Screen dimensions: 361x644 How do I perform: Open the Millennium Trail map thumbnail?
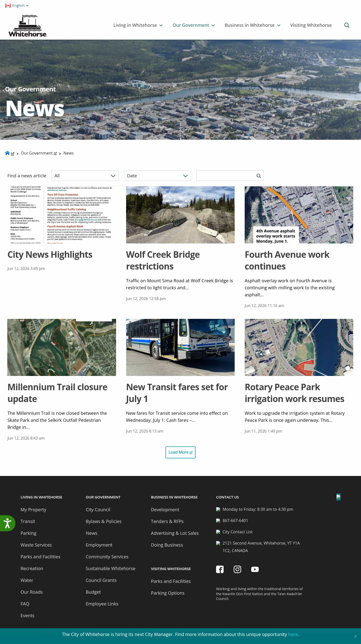(62, 347)
